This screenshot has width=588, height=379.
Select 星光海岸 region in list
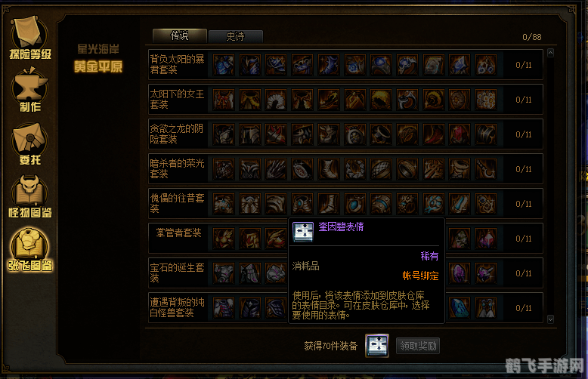click(x=98, y=49)
